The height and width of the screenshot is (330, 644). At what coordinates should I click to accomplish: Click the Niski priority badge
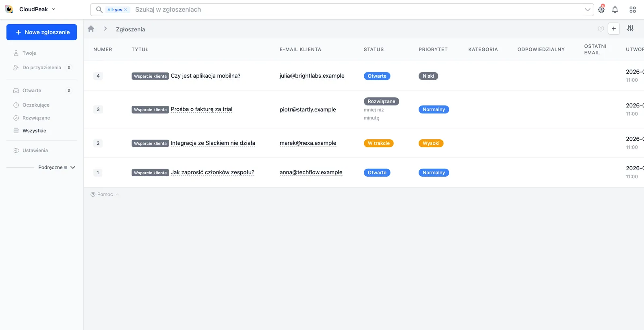pyautogui.click(x=428, y=76)
